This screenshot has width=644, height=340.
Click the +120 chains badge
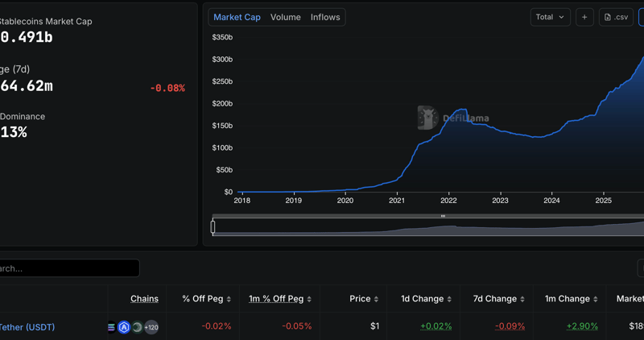[151, 327]
